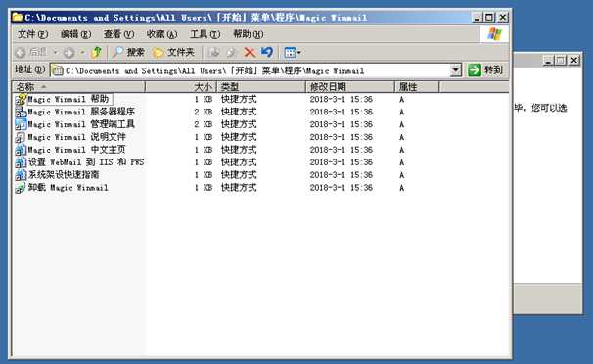Close the background installer window

point(574,60)
